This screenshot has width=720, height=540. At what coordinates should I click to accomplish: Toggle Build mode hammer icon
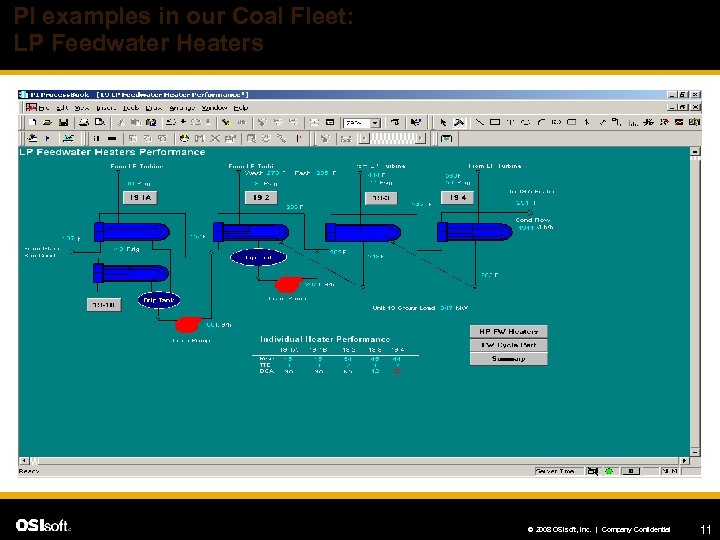[459, 123]
